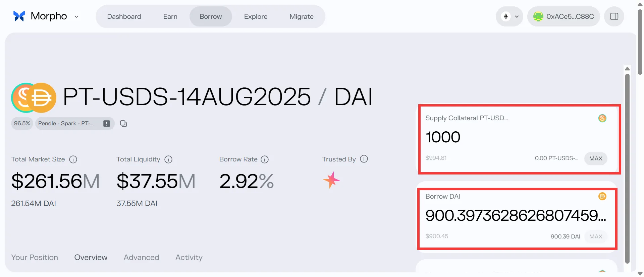Toggle the side panel layout icon
This screenshot has width=644, height=277.
[x=614, y=16]
